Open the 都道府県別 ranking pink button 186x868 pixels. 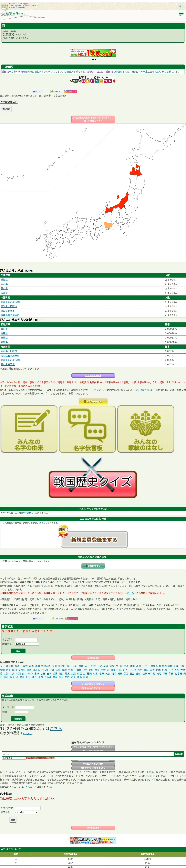[93, 119]
